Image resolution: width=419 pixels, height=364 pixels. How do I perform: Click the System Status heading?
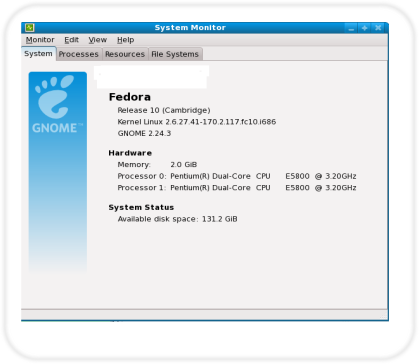pyautogui.click(x=141, y=207)
